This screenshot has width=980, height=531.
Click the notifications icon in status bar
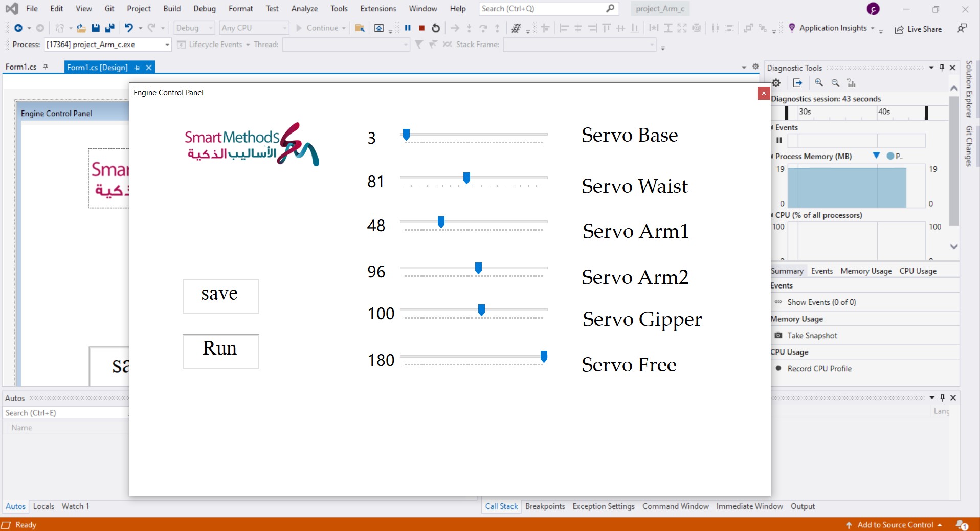[x=962, y=525]
